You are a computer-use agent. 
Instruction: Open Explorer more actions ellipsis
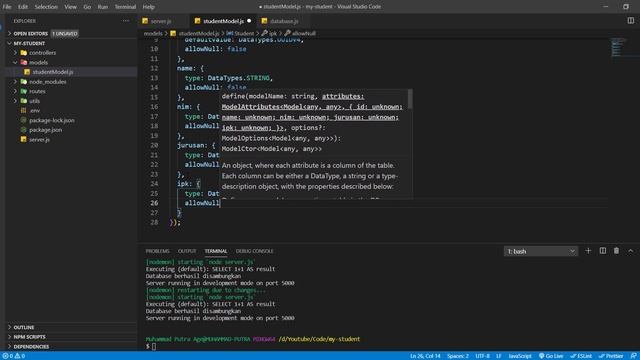[x=126, y=21]
